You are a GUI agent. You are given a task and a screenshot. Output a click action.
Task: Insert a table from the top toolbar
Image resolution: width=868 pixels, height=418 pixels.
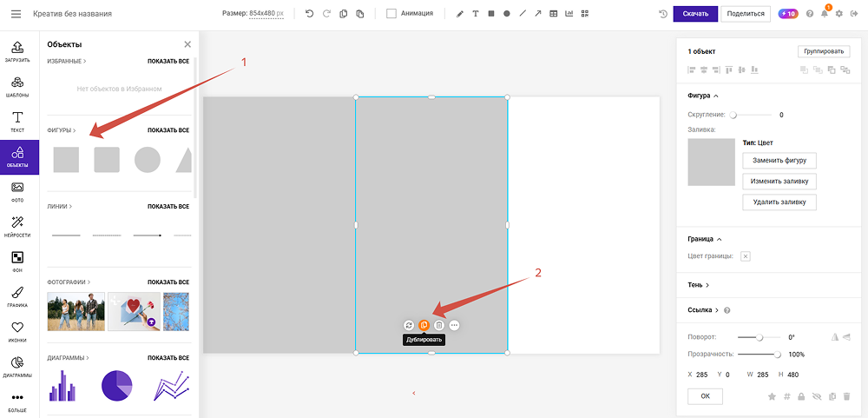point(553,14)
